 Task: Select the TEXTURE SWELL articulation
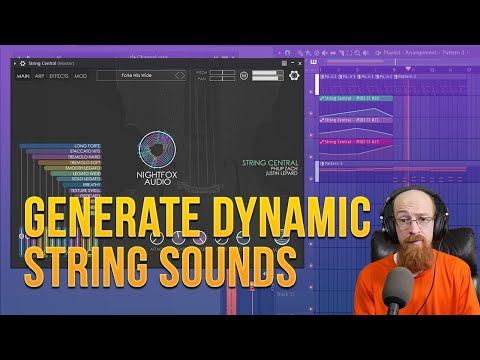pyautogui.click(x=85, y=190)
